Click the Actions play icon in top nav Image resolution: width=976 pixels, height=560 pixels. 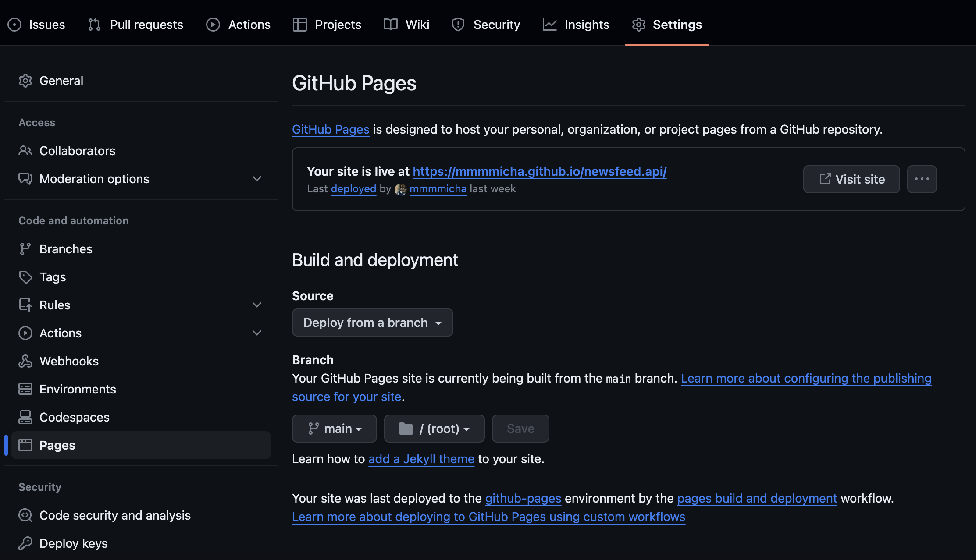213,25
